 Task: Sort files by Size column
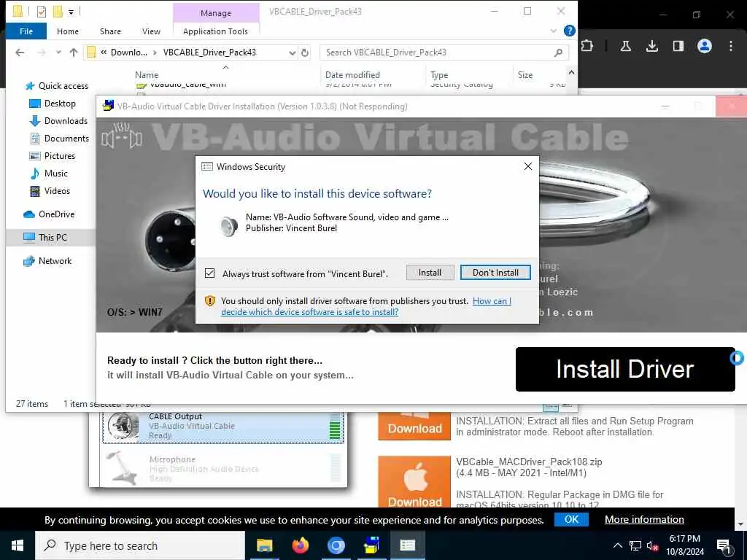[x=525, y=75]
